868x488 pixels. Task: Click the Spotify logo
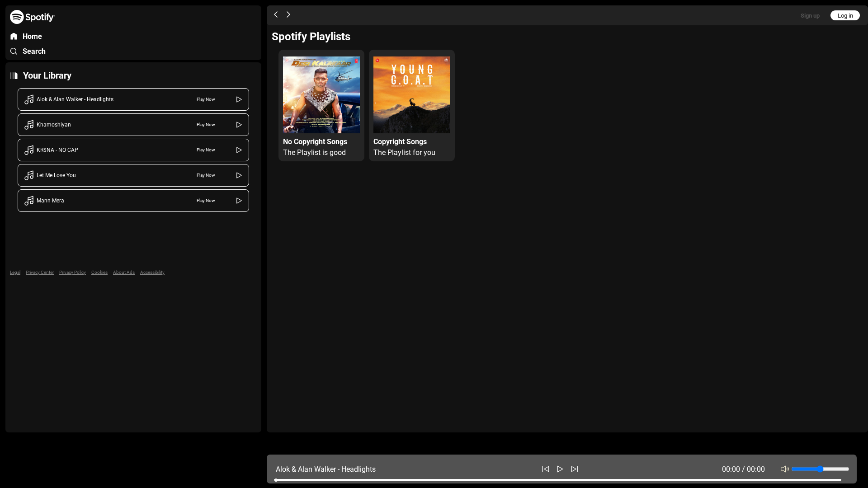click(x=32, y=17)
